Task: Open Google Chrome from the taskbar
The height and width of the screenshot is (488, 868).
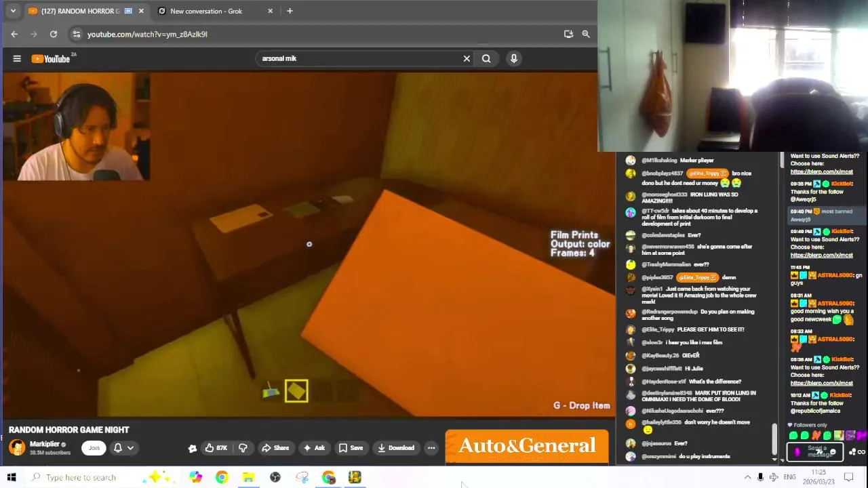Action: pyautogui.click(x=222, y=477)
